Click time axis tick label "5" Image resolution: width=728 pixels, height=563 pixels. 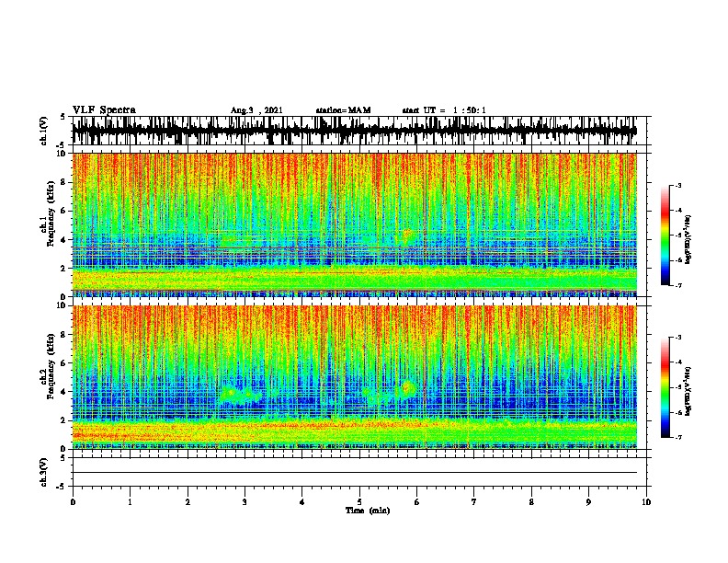coord(359,502)
